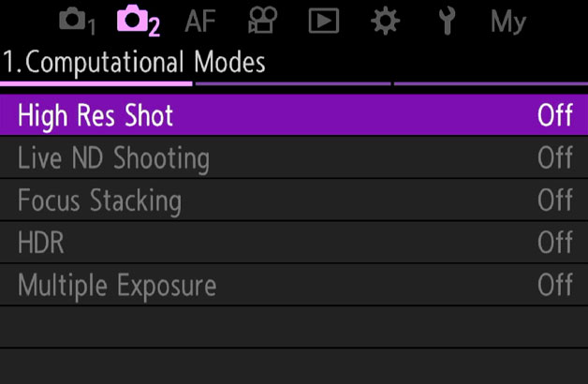Open the Multiple Exposure label

click(x=117, y=285)
